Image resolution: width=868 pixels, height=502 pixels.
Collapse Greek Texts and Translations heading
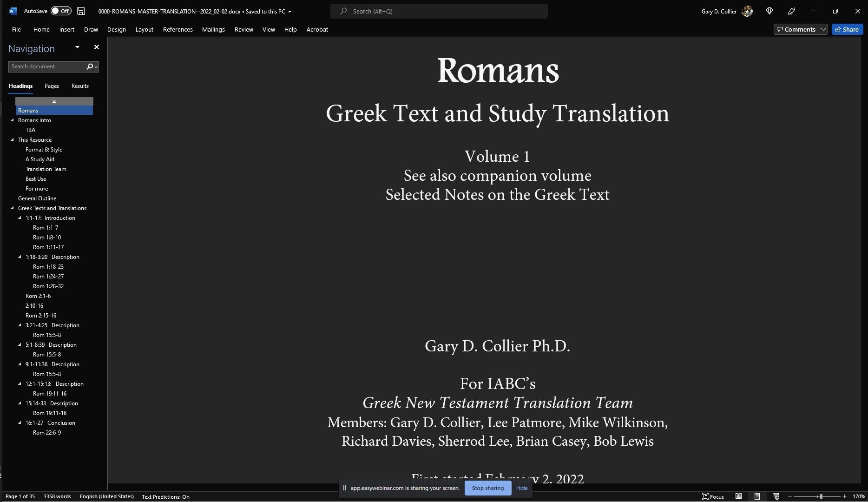tap(13, 208)
